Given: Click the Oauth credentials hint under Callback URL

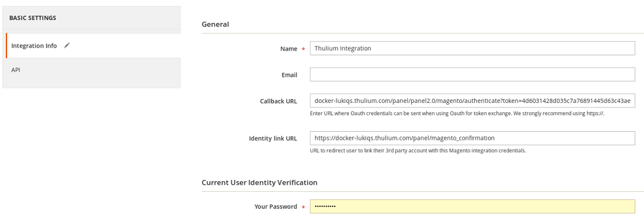Looking at the screenshot, I should pyautogui.click(x=457, y=113).
